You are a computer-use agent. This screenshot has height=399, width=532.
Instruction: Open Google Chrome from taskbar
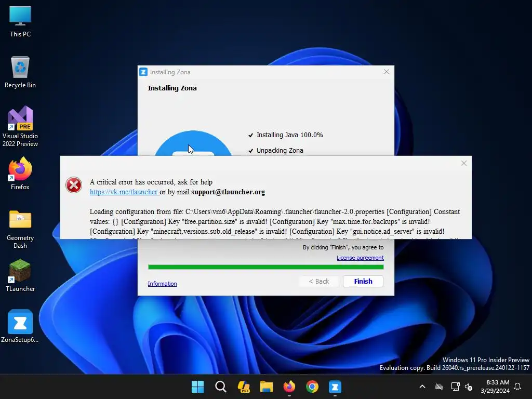point(312,387)
